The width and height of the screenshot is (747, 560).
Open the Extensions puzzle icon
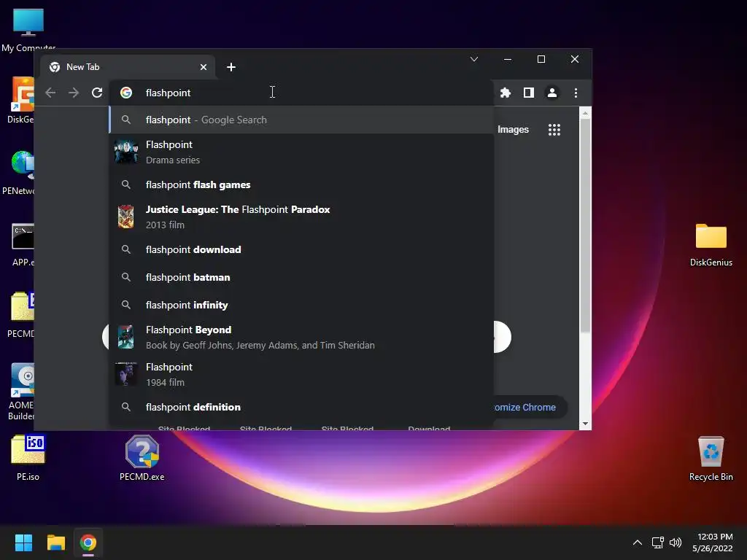(x=506, y=93)
